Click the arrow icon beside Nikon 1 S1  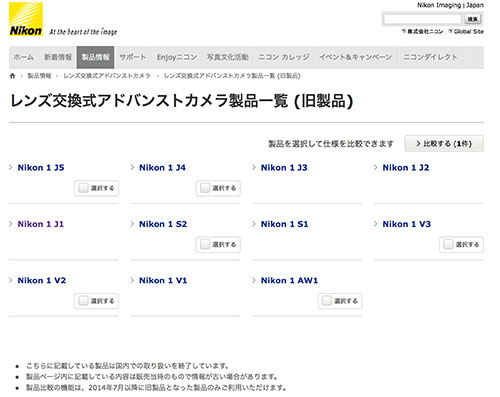pyautogui.click(x=254, y=224)
